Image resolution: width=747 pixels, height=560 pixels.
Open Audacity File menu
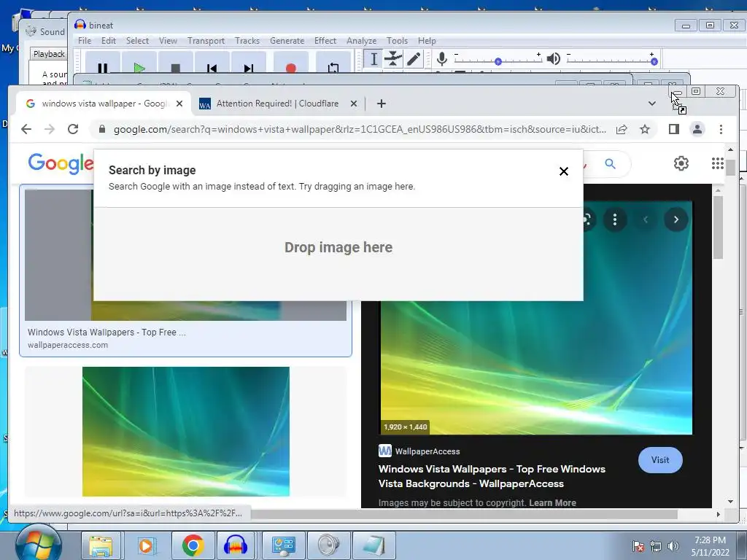pos(85,41)
